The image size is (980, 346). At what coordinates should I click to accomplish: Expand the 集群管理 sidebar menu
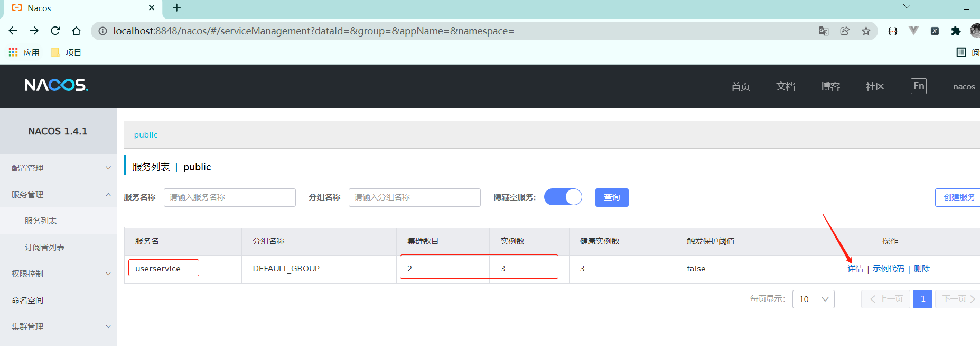59,326
